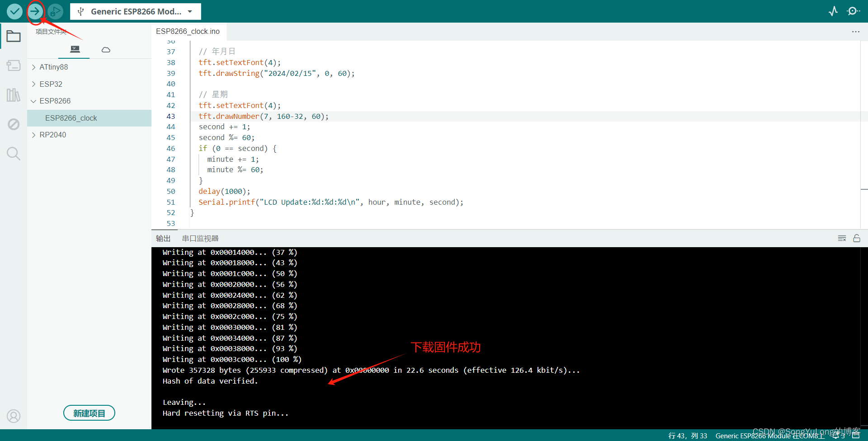Click the tft.drawNumber code line
This screenshot has width=868, height=441.
[x=264, y=116]
